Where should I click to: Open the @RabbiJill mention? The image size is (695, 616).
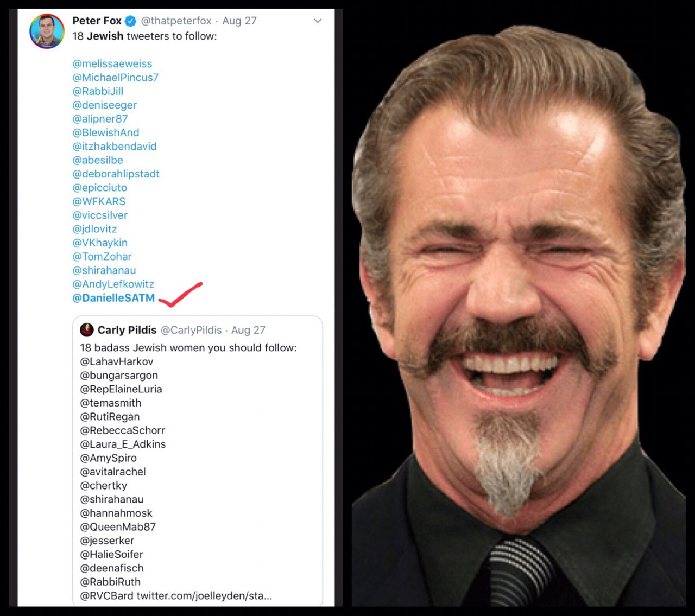[98, 91]
